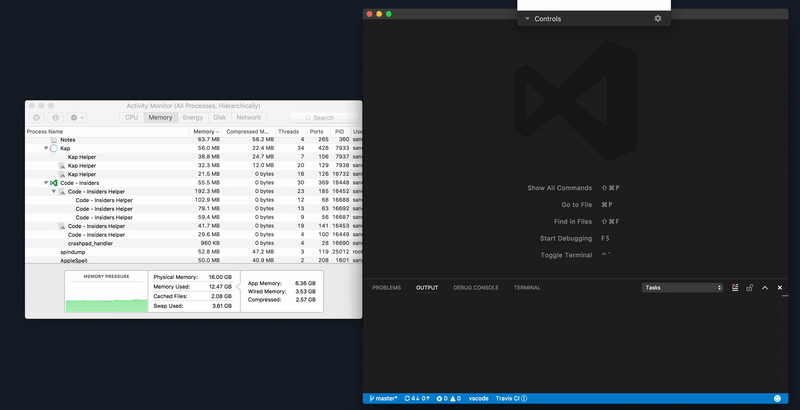
Task: Click the Go to File shortcut label
Action: pyautogui.click(x=577, y=204)
